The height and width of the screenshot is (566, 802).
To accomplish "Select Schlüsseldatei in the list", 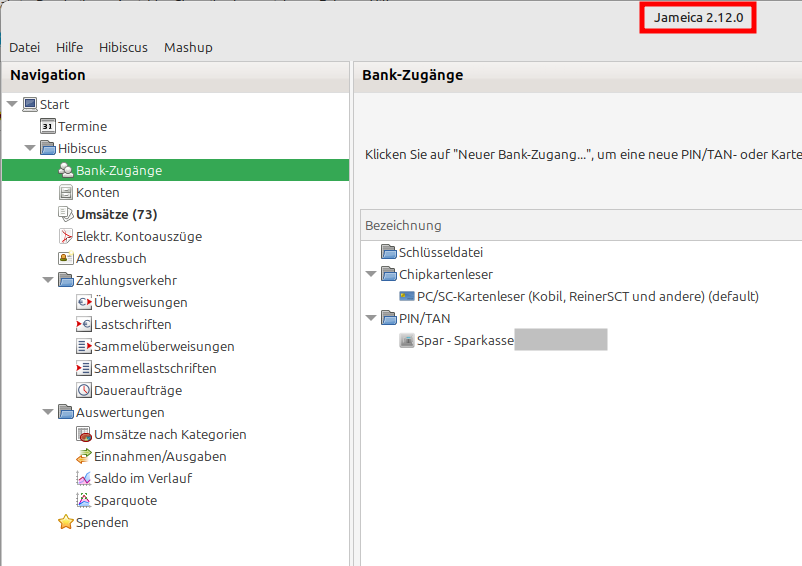I will [x=440, y=253].
